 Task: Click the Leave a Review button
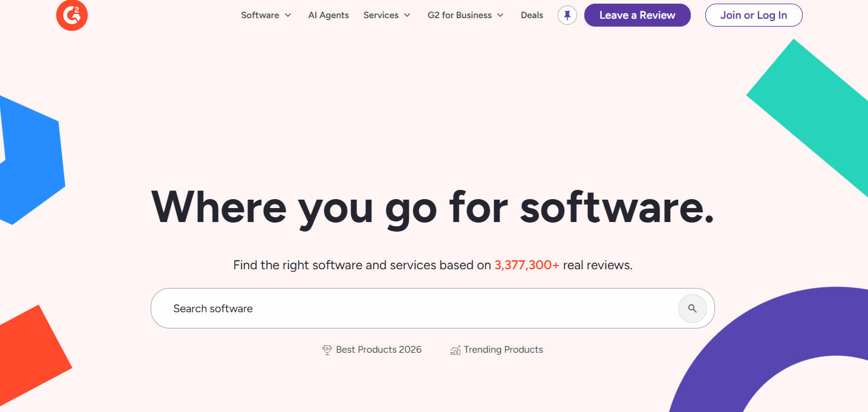[x=638, y=15]
